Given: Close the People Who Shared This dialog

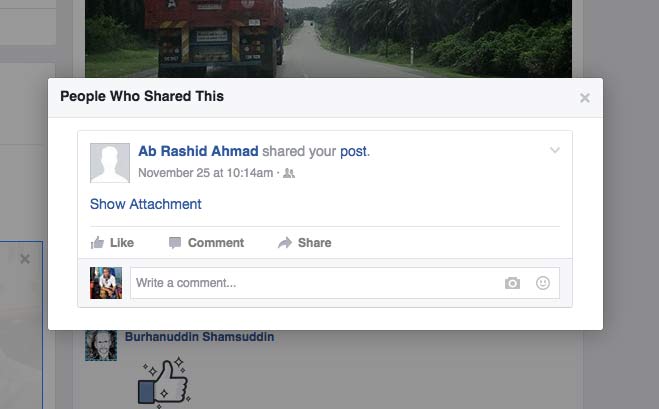Looking at the screenshot, I should tap(584, 98).
